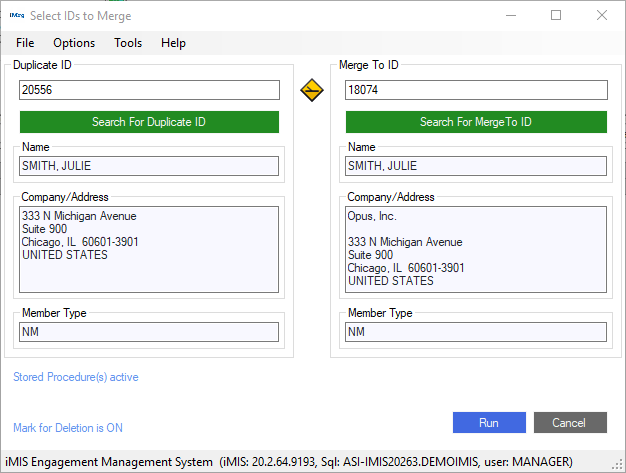Click Search For Duplicate ID button
626x473 pixels.
149,122
